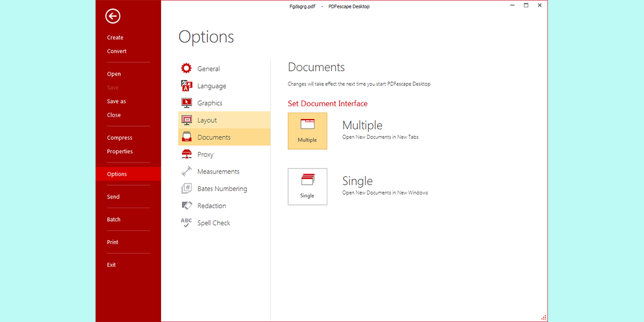Image resolution: width=644 pixels, height=322 pixels.
Task: Select the General gear icon
Action: (186, 68)
